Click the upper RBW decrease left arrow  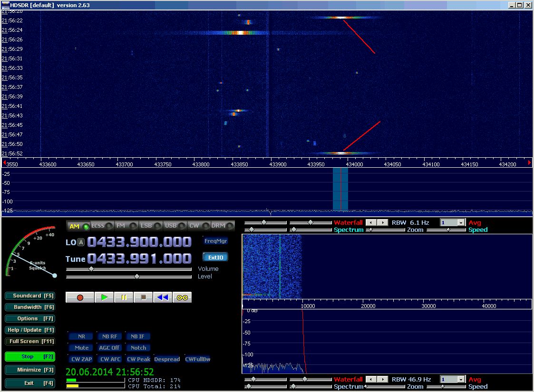(370, 222)
